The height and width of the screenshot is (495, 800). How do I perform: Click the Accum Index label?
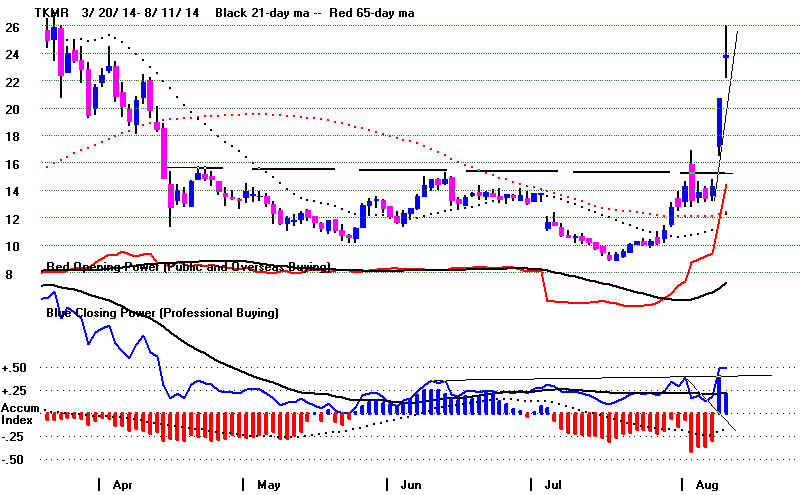pyautogui.click(x=20, y=414)
